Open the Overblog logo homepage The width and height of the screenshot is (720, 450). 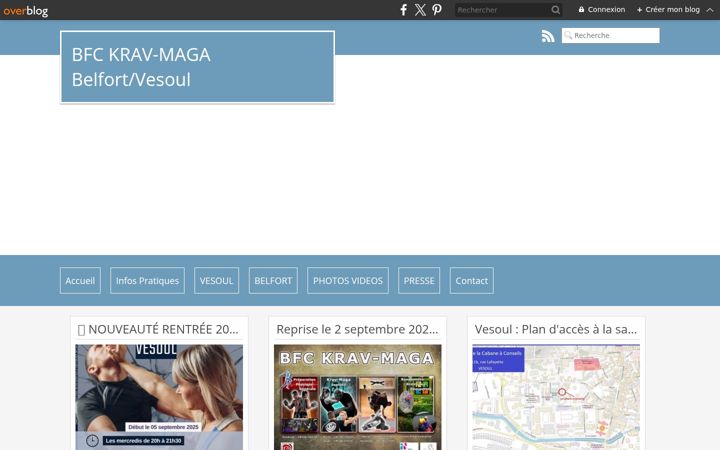pyautogui.click(x=25, y=10)
